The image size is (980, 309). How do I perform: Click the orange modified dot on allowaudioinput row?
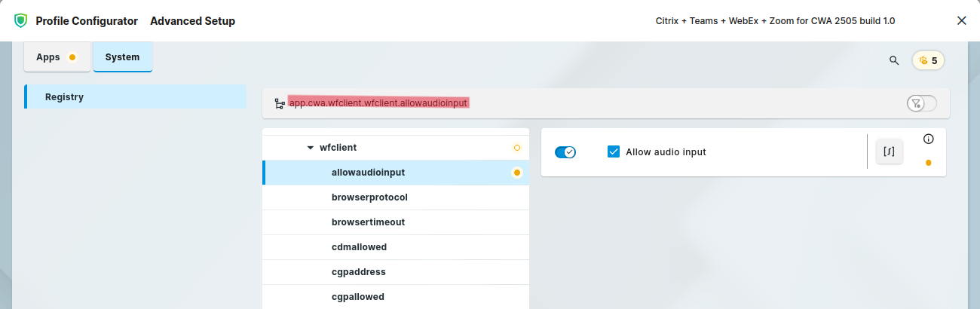tap(516, 173)
